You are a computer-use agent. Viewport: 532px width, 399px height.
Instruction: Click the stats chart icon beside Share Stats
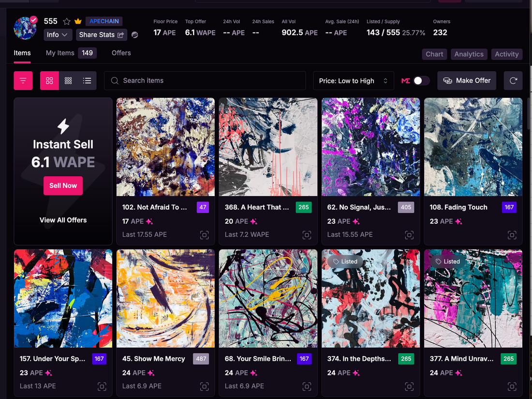point(134,35)
